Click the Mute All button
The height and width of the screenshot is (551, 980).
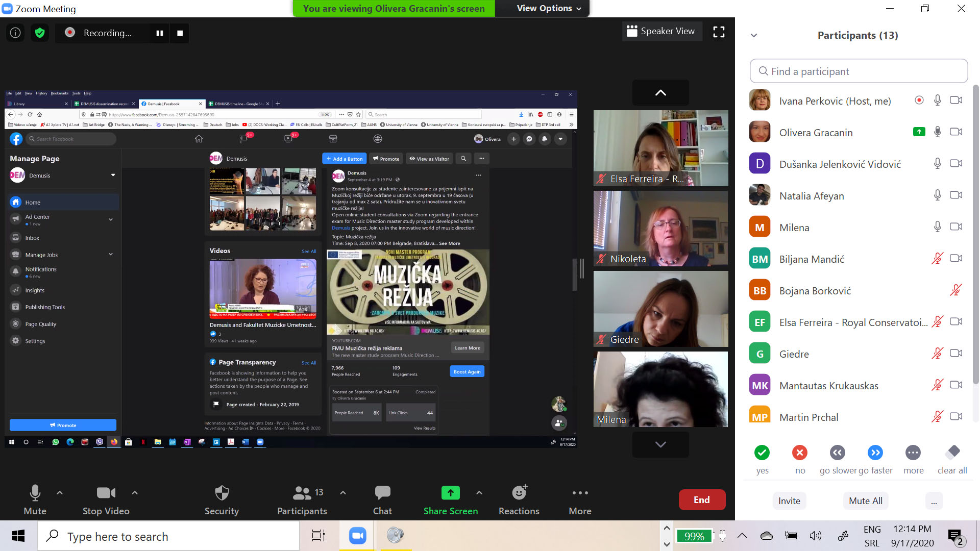866,501
